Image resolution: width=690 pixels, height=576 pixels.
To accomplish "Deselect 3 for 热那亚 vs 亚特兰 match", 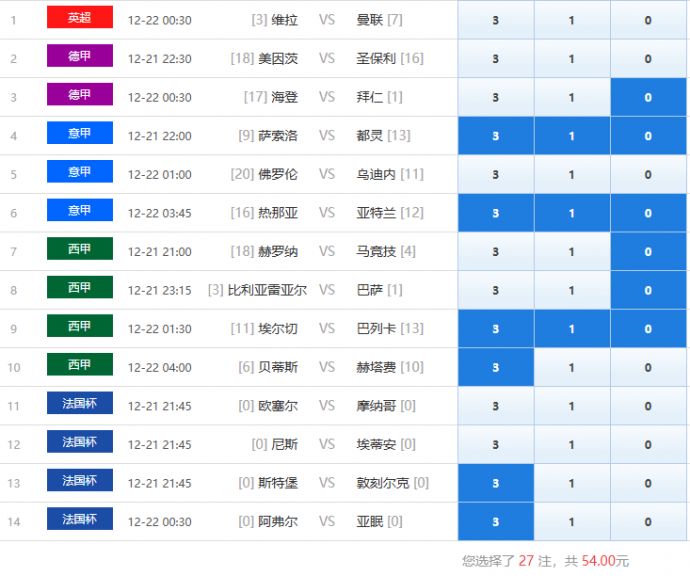I will pos(496,213).
